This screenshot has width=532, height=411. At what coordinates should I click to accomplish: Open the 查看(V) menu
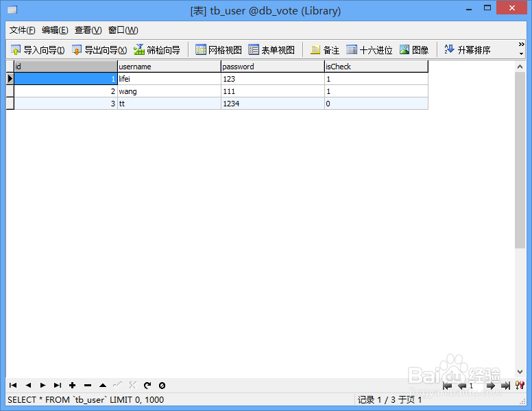coord(88,30)
